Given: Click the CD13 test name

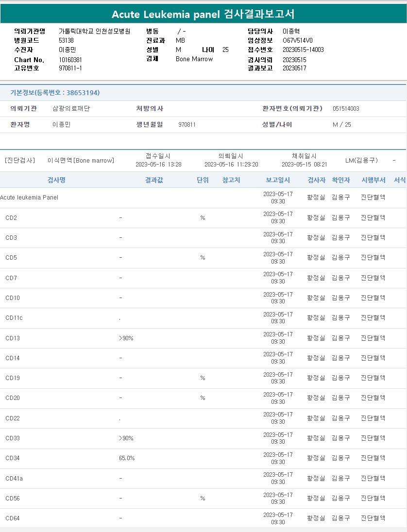Looking at the screenshot, I should 13,338.
